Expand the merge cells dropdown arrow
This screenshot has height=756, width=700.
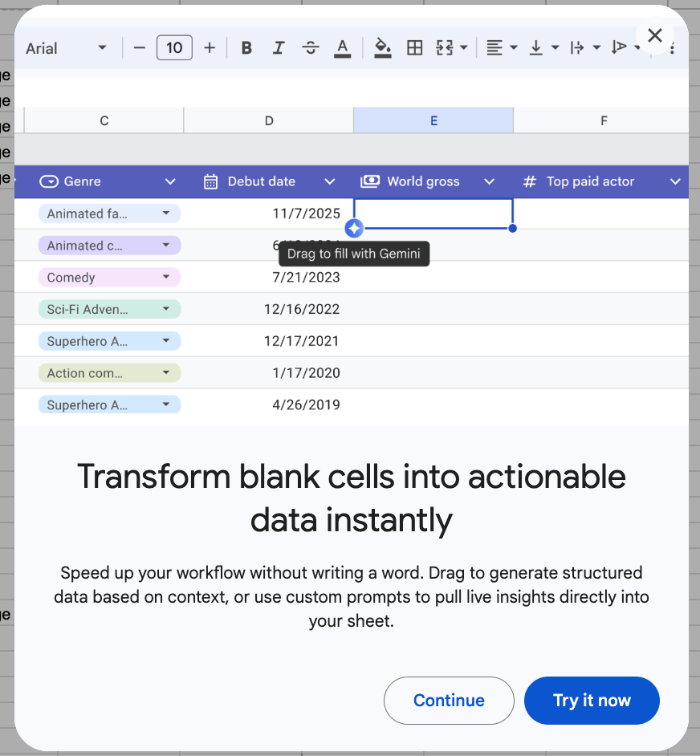coord(464,47)
